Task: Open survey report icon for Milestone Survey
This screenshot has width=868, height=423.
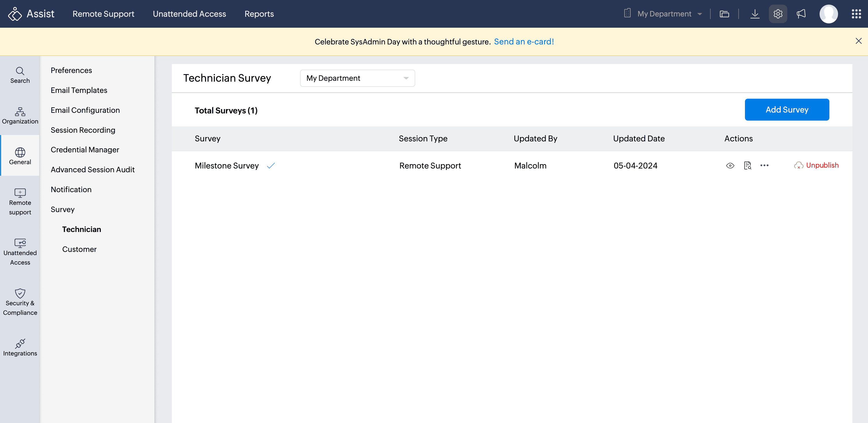Action: point(747,165)
